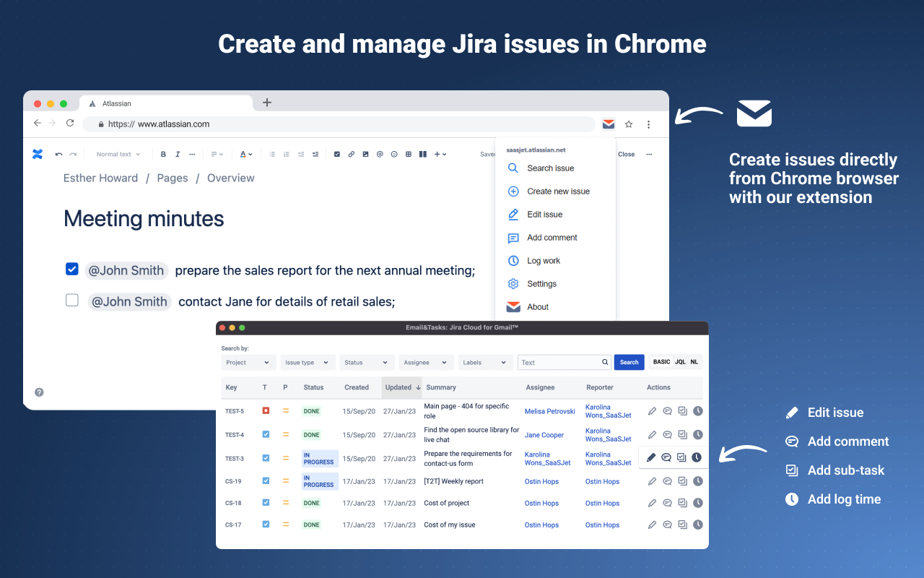Viewport: 924px width, 578px height.
Task: Redo the edit in Confluence toolbar
Action: 73,154
